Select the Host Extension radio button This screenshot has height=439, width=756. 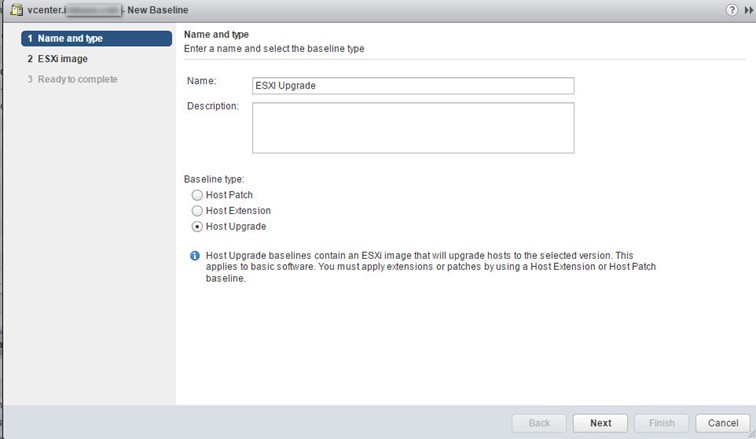(197, 211)
